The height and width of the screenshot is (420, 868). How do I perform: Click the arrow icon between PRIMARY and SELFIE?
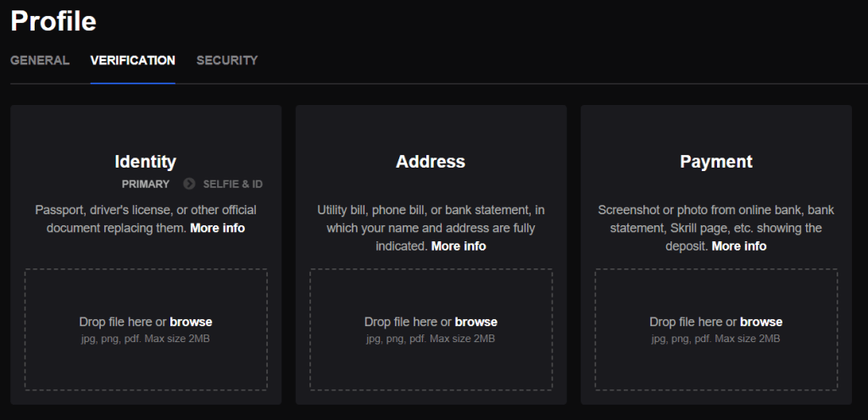pos(189,184)
